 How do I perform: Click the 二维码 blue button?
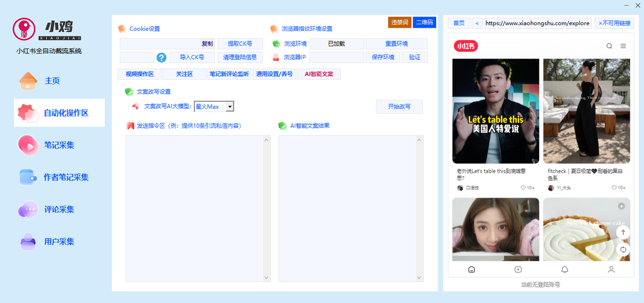point(424,22)
